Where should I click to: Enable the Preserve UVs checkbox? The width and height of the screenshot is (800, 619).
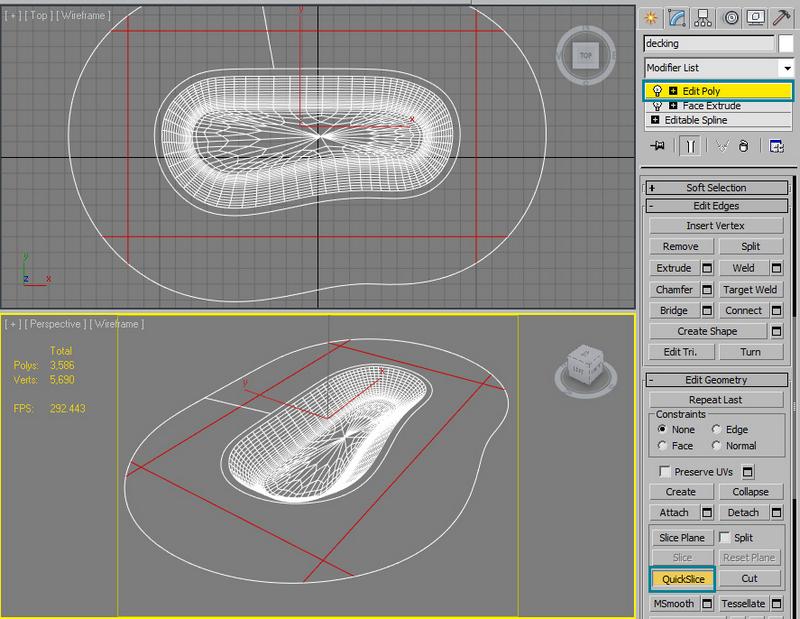665,471
